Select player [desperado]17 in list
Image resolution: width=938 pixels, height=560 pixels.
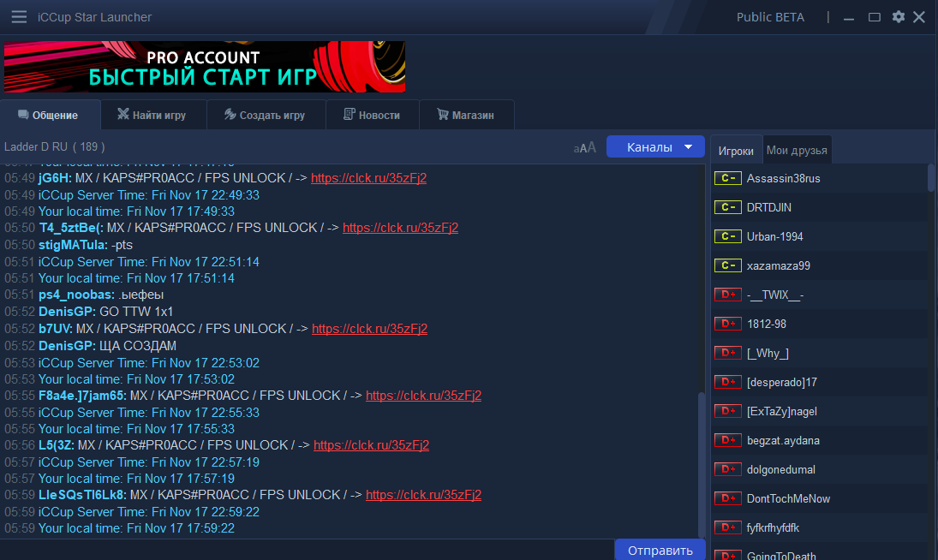[x=820, y=382]
